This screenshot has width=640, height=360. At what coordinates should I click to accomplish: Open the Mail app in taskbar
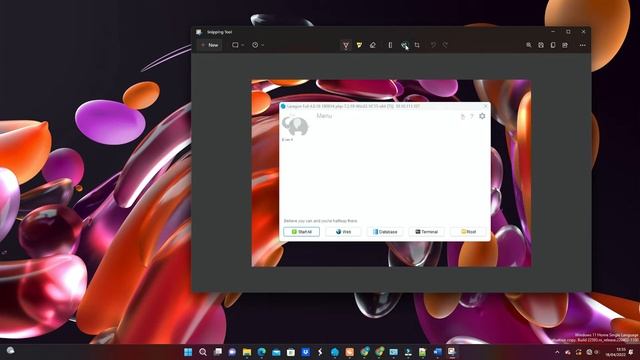coord(276,352)
